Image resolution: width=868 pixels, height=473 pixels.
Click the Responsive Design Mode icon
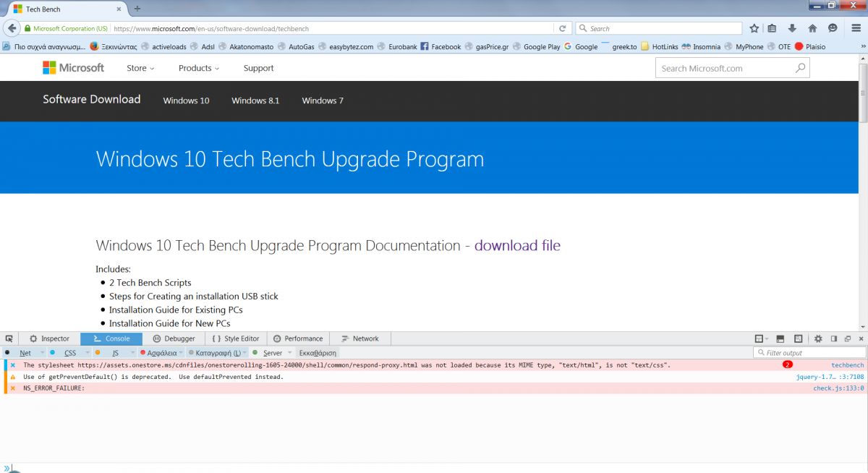pos(798,338)
